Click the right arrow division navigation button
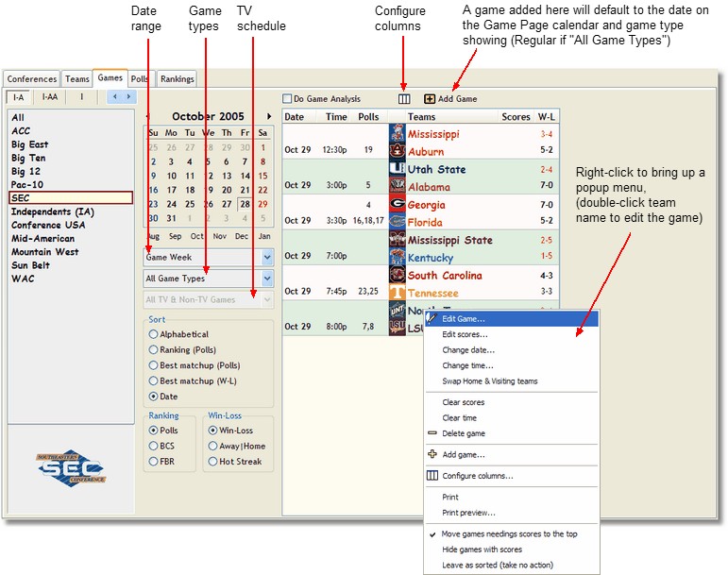The image size is (728, 575). [128, 97]
